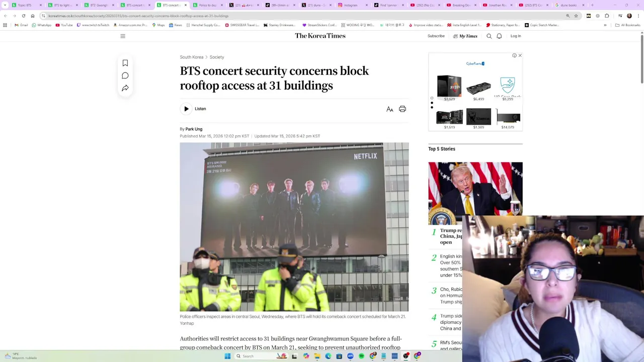Click the top story Trump thumbnail image
The width and height of the screenshot is (644, 362).
(475, 193)
